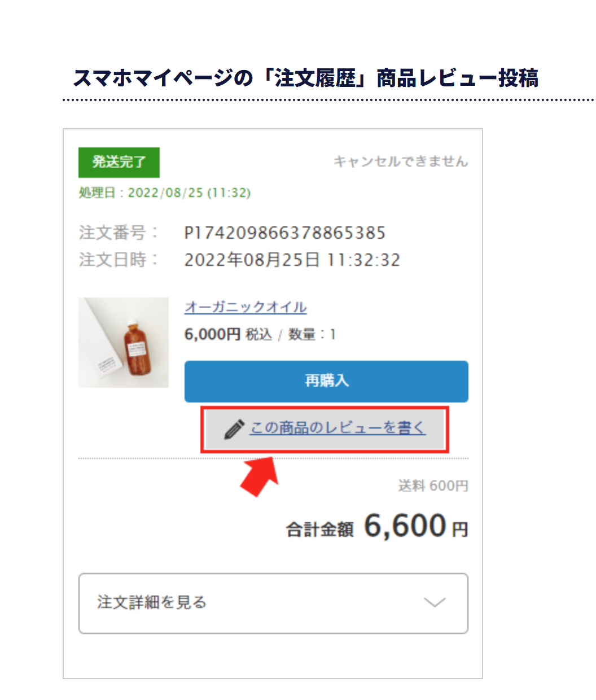
Task: Click この商品のレビューを書く to post a review
Action: (x=338, y=428)
